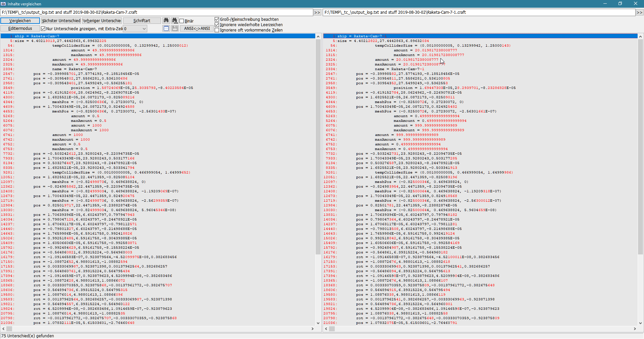This screenshot has height=339, width=644.
Task: Save comparison using the diskette icon
Action: [x=175, y=29]
